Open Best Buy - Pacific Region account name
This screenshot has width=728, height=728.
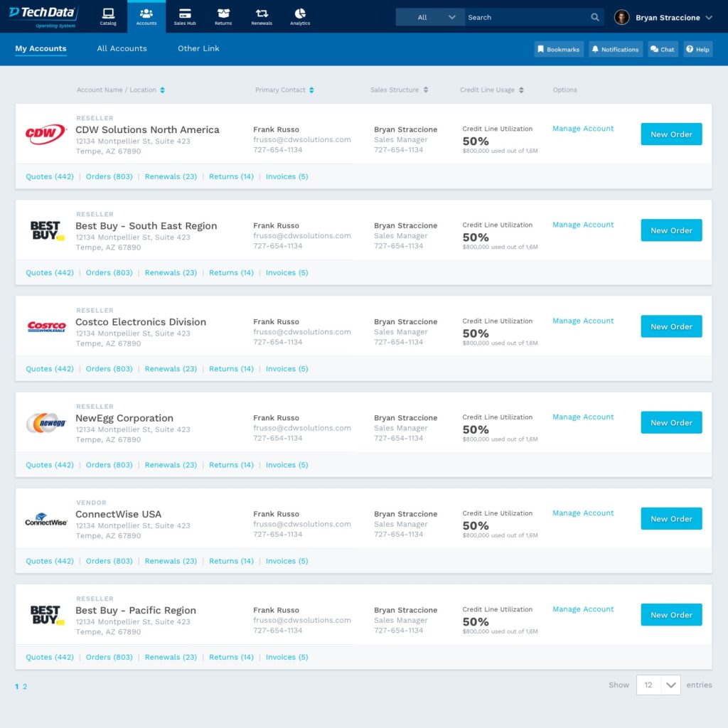136,610
